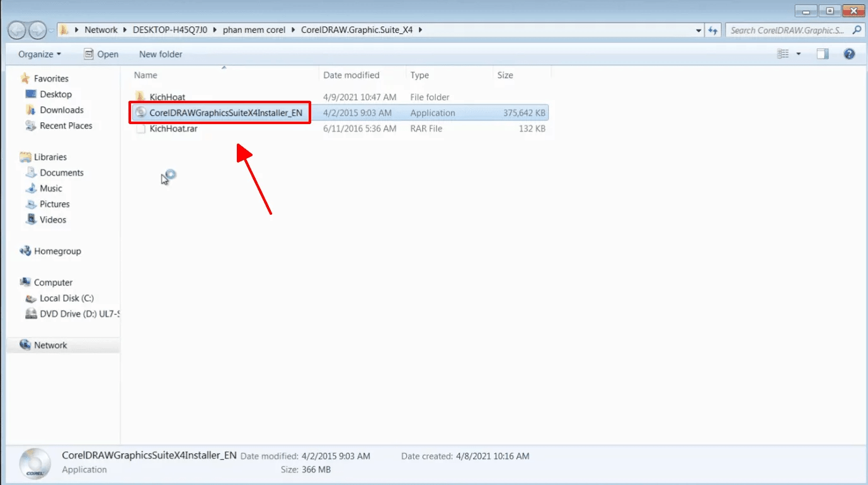Screen dimensions: 868x485
Task: Toggle the preview pane
Action: click(823, 54)
